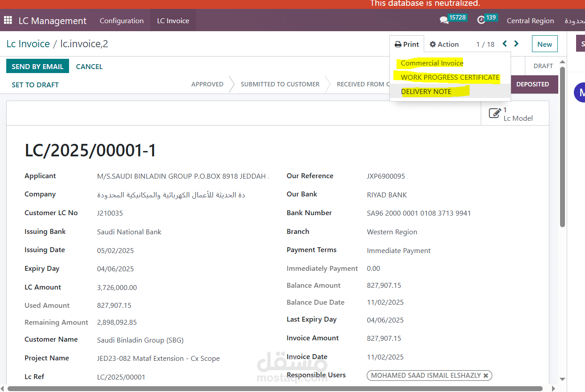Click the LC Management app title
Image resolution: width=585 pixels, height=392 pixels.
click(x=53, y=20)
